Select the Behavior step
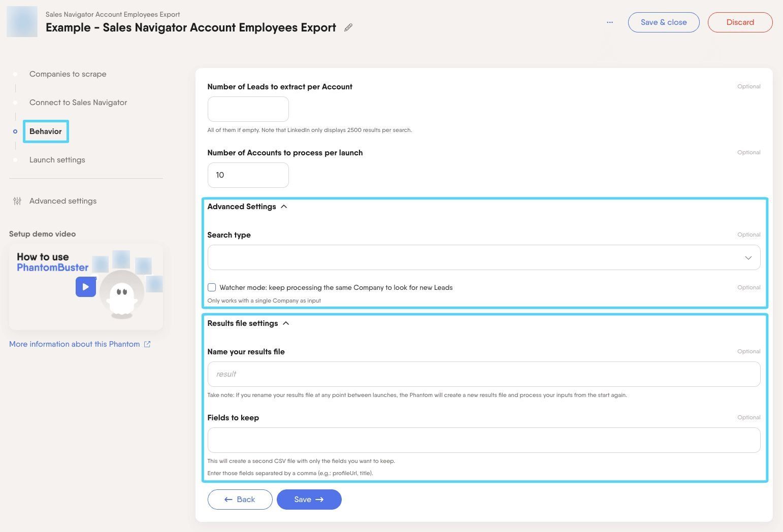Image resolution: width=783 pixels, height=532 pixels. (x=46, y=131)
